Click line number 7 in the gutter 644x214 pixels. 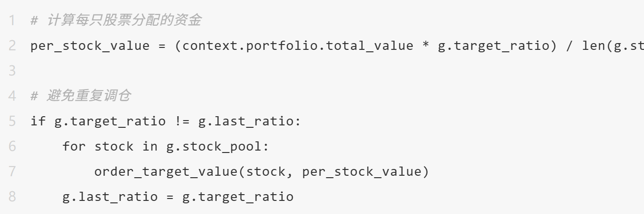point(12,171)
